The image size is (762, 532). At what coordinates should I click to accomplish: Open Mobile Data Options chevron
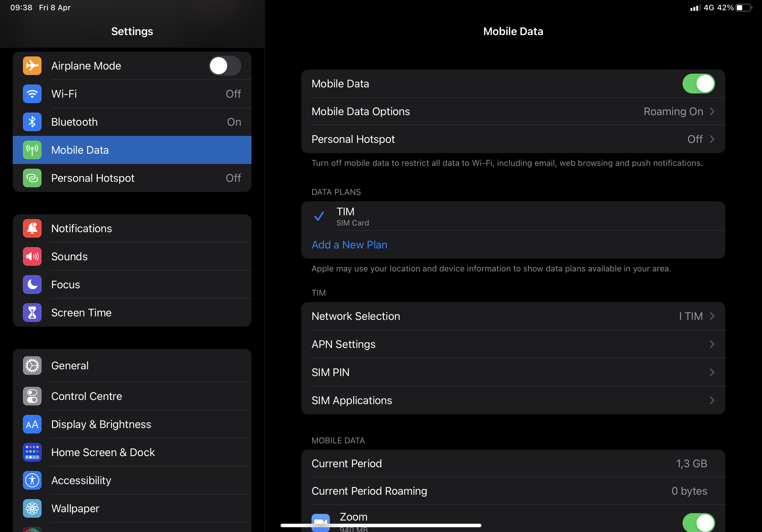tap(712, 111)
